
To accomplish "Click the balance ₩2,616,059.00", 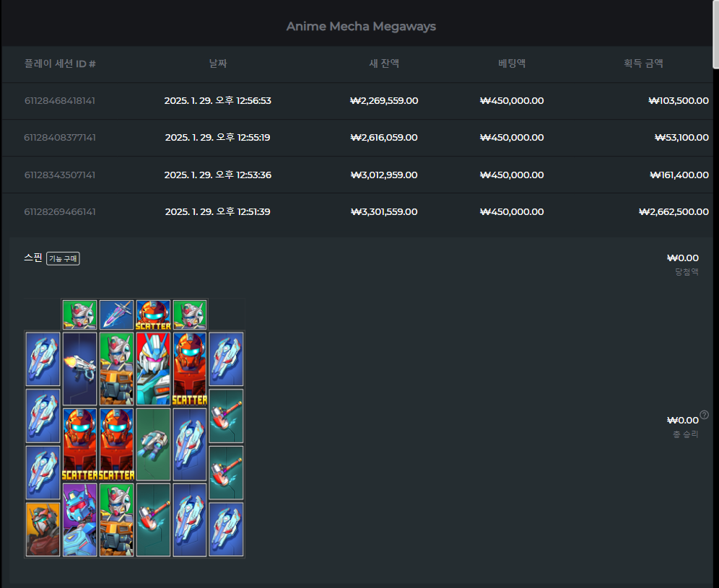I will tap(384, 138).
